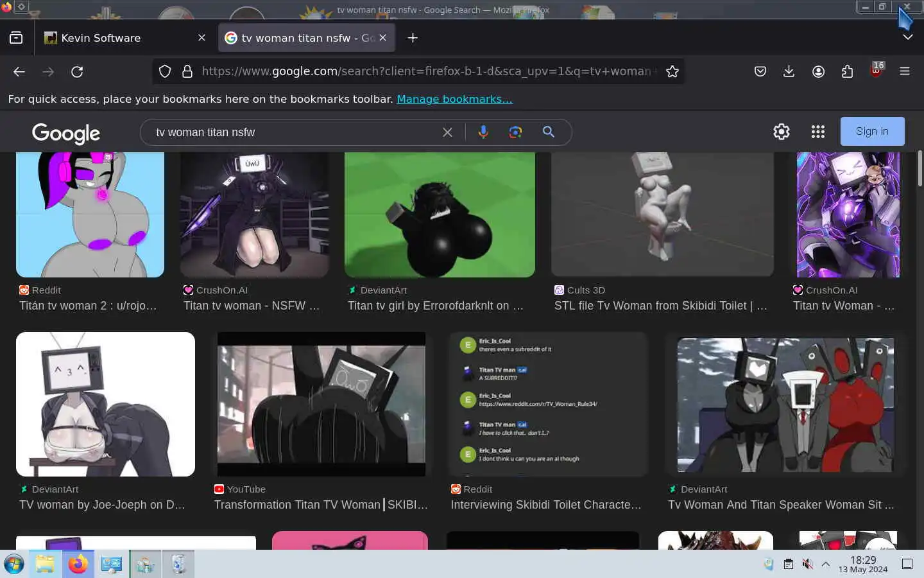
Task: Open Cults 3D STL file result link
Action: 660,306
